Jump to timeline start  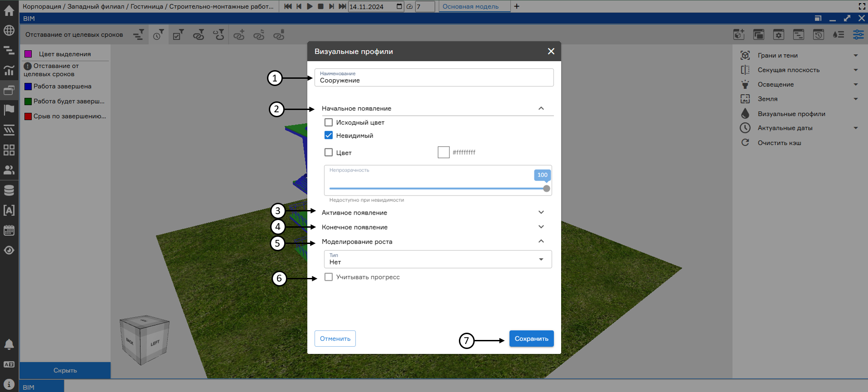pos(288,6)
